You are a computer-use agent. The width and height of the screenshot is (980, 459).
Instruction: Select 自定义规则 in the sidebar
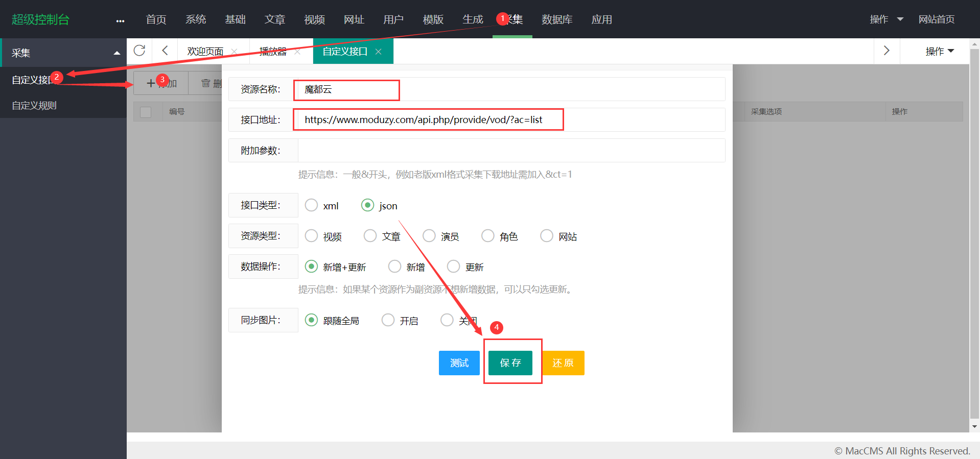[x=34, y=106]
